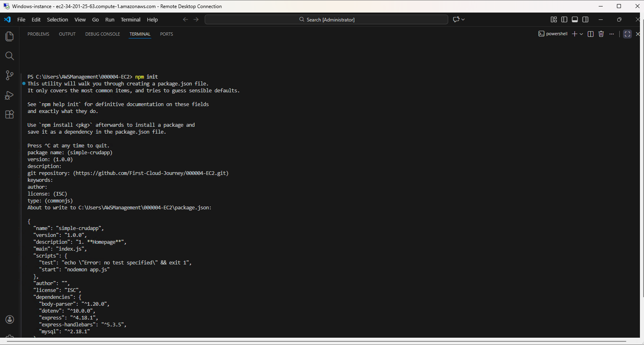Open the Copilot chat icon
The height and width of the screenshot is (345, 644).
(x=456, y=19)
